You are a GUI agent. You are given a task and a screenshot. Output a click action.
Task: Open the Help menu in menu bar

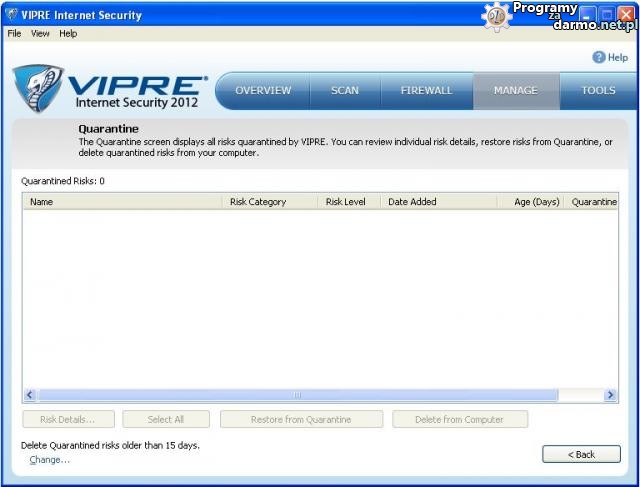(68, 33)
